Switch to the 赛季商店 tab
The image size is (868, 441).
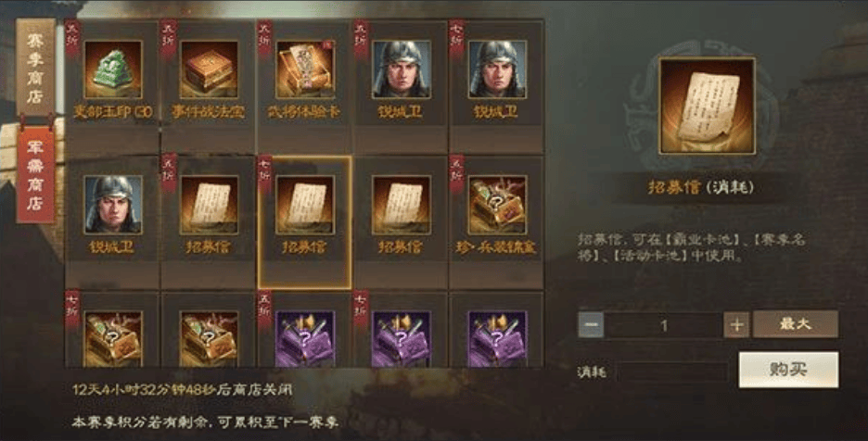click(36, 67)
